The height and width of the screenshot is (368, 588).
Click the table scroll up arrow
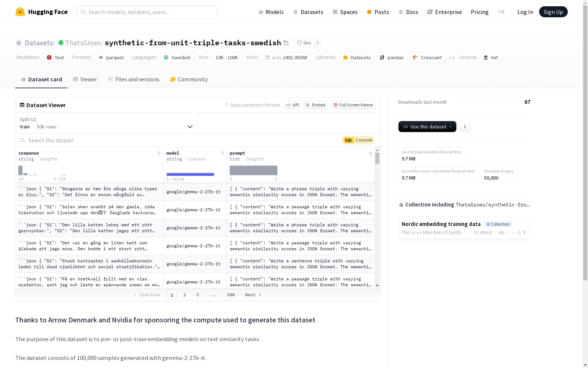377,150
